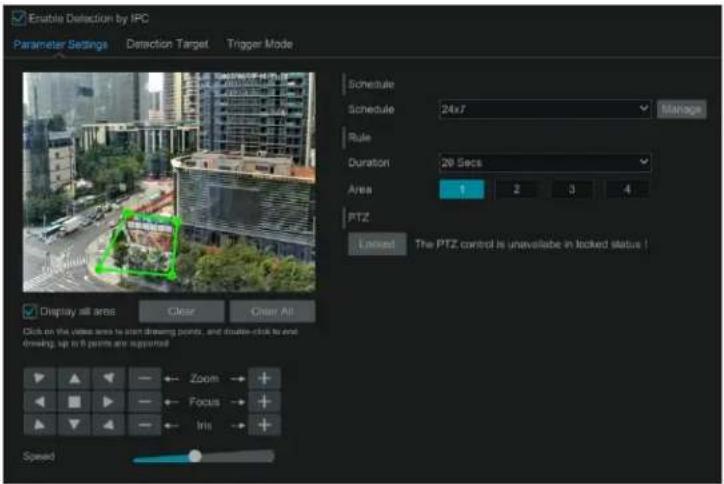Select Area 4 button
The width and height of the screenshot is (724, 484).
click(627, 189)
